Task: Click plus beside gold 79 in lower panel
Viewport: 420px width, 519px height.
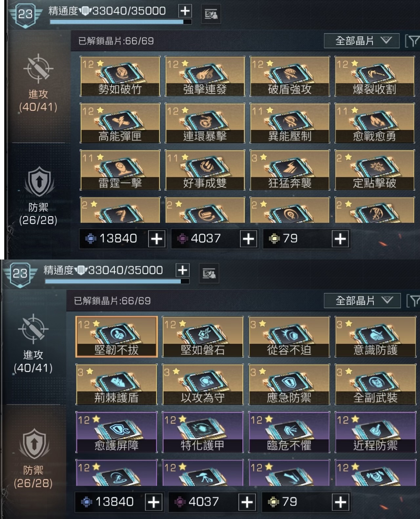Action: click(x=341, y=502)
